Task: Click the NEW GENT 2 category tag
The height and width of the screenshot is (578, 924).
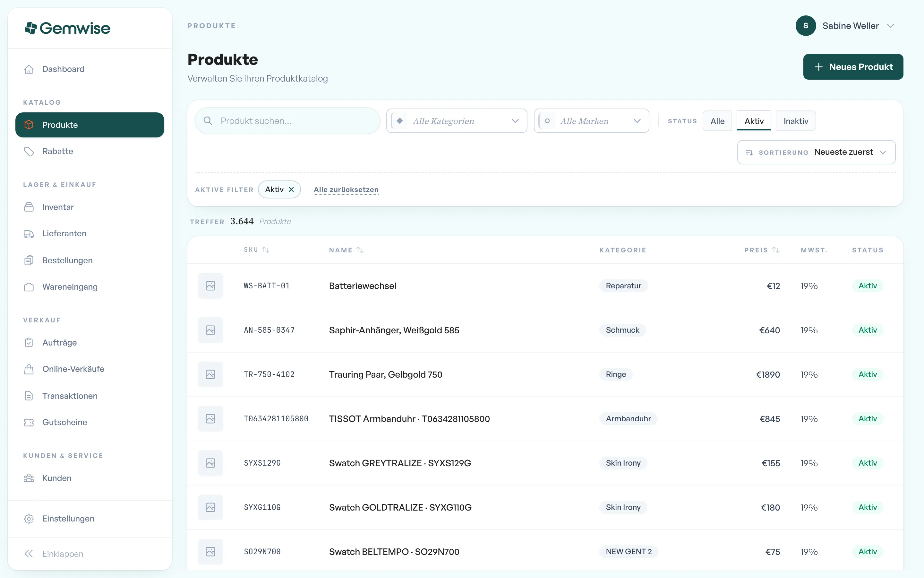Action: coord(629,552)
